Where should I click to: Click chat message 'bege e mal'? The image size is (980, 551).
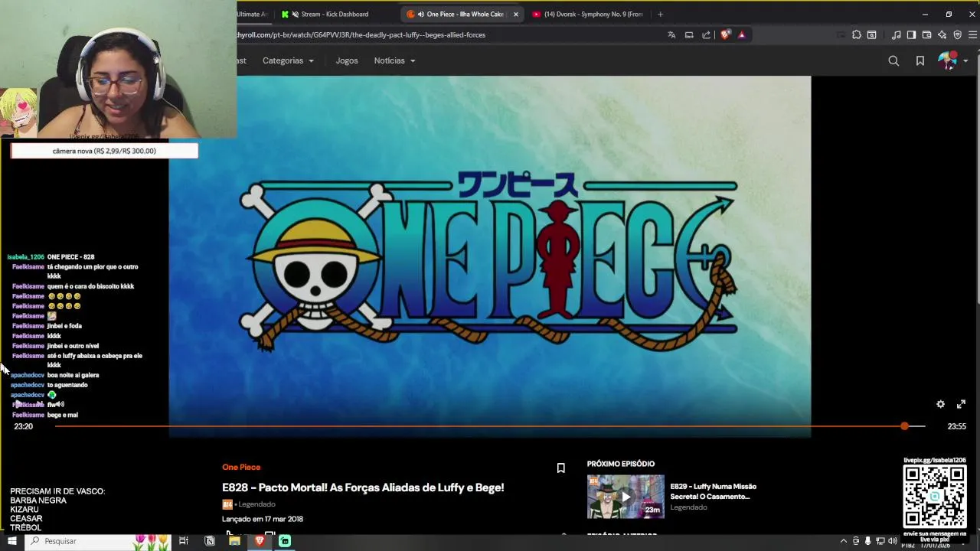tap(63, 415)
